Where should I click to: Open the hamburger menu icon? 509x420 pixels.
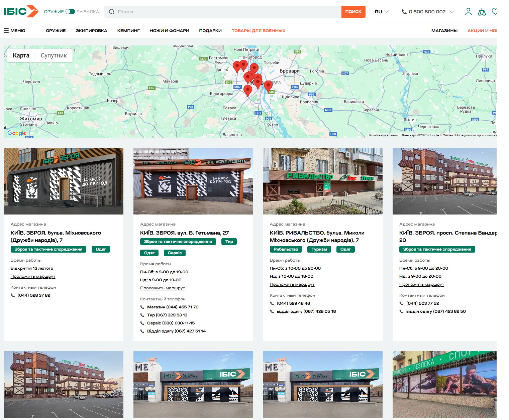(6, 31)
